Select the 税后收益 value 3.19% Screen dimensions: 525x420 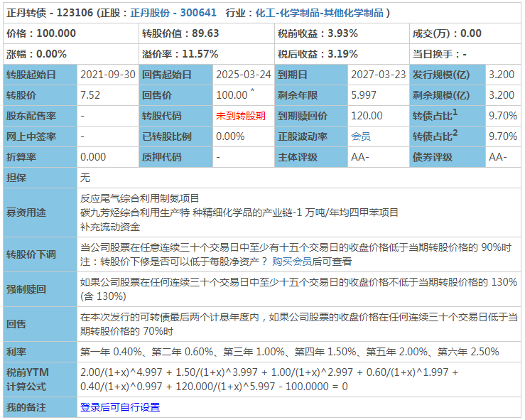(342, 54)
